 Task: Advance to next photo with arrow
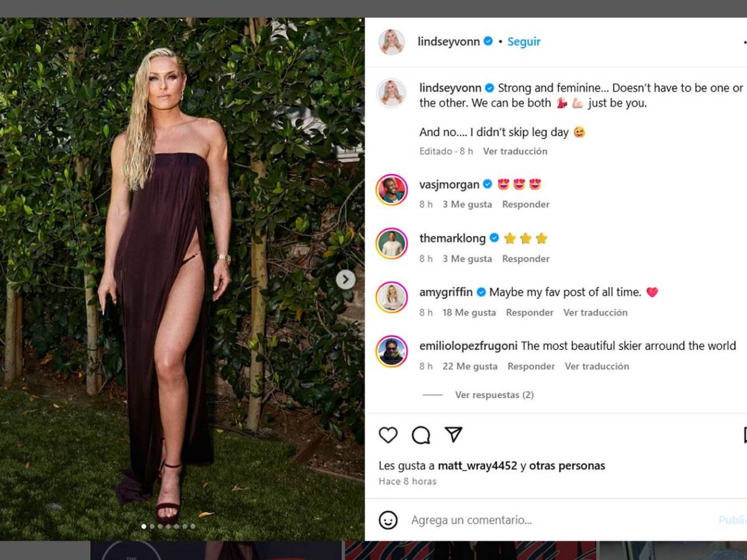point(345,279)
